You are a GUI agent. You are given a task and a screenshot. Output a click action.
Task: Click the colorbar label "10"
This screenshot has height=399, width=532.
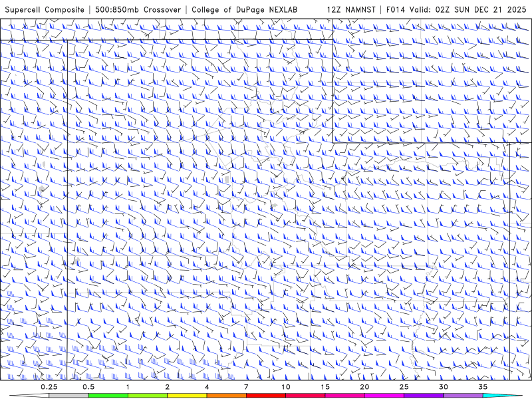click(286, 387)
